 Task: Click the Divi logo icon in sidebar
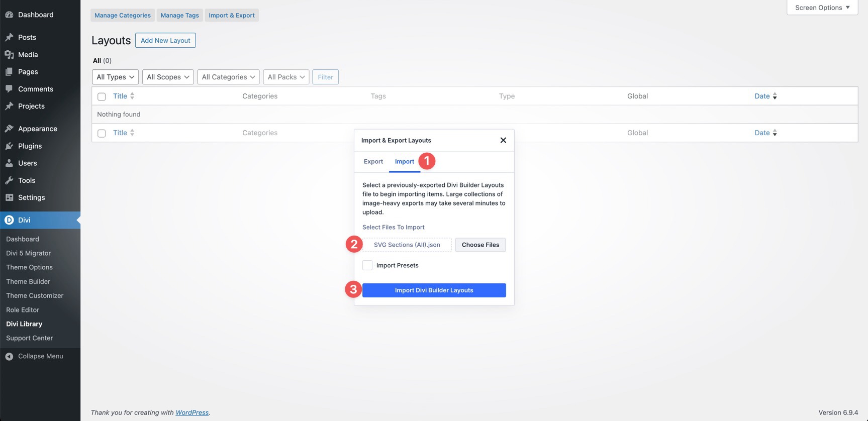click(9, 220)
